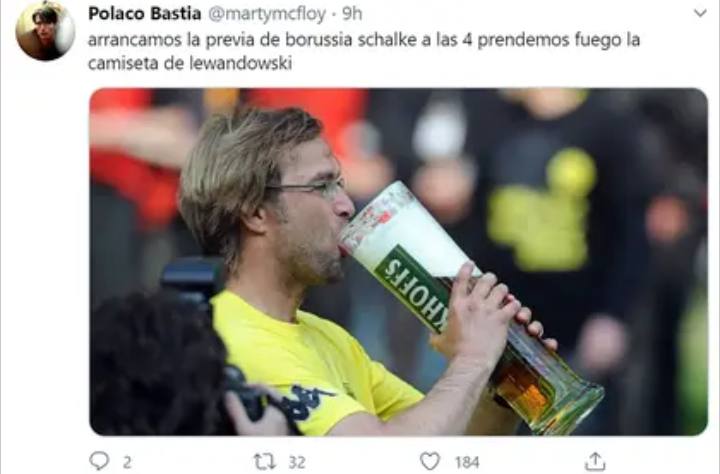The image size is (720, 474).
Task: Retweet this post using the arrows icon
Action: pos(265,461)
